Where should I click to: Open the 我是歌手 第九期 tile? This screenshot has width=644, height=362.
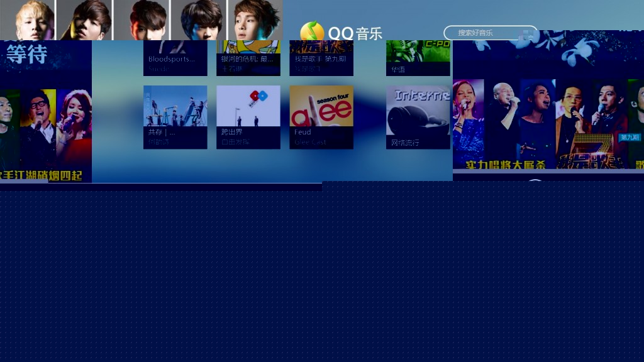[321, 57]
